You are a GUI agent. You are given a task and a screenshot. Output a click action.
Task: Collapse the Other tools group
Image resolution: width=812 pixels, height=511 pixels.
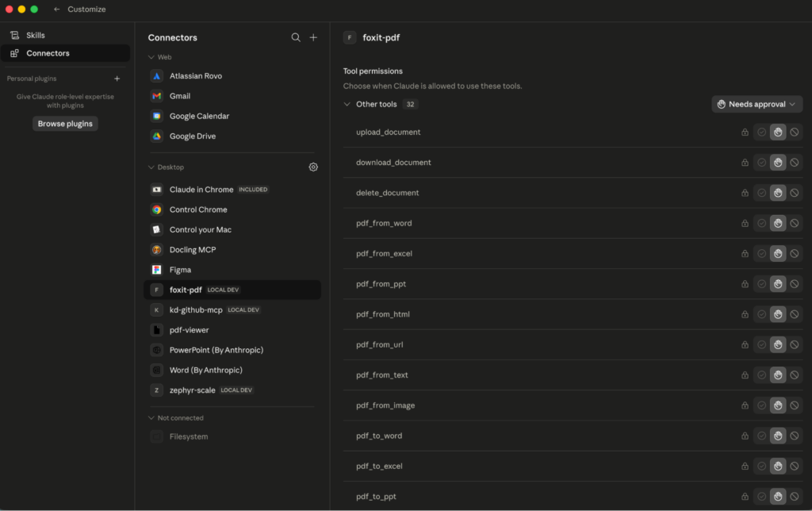[347, 104]
